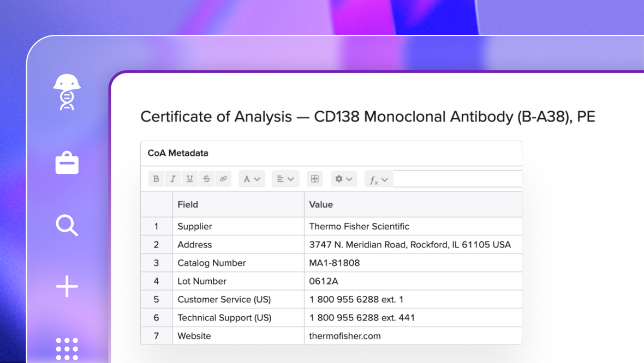Image resolution: width=644 pixels, height=363 pixels.
Task: Open the text alignment dropdown
Action: (285, 179)
